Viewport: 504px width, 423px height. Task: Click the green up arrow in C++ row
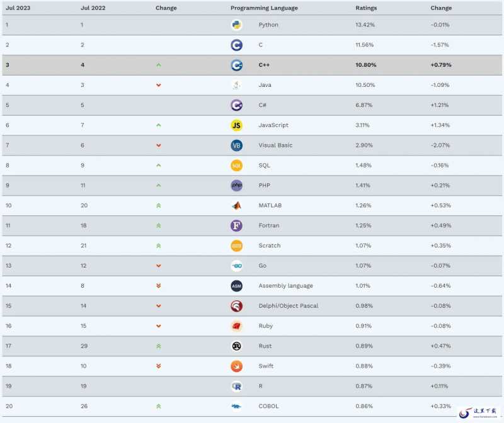click(x=159, y=65)
